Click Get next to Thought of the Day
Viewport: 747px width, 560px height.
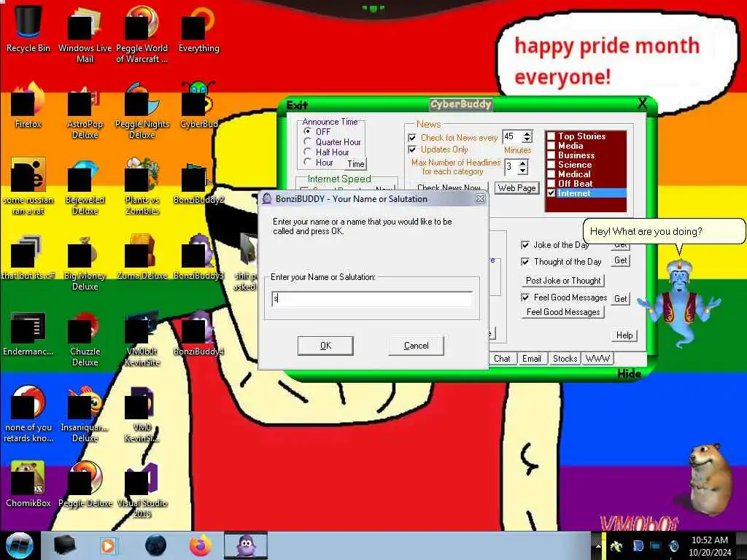point(620,260)
